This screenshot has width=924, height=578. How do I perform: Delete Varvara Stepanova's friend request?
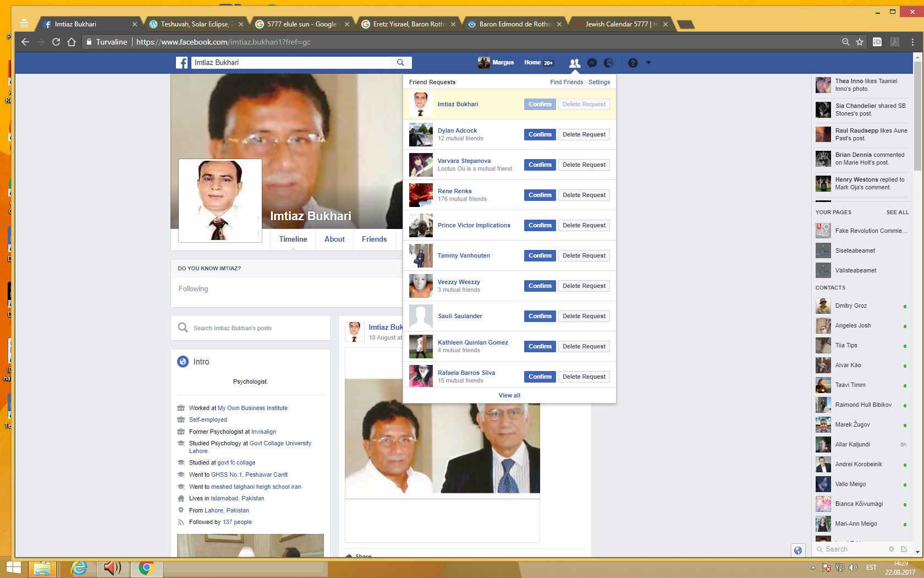point(584,165)
